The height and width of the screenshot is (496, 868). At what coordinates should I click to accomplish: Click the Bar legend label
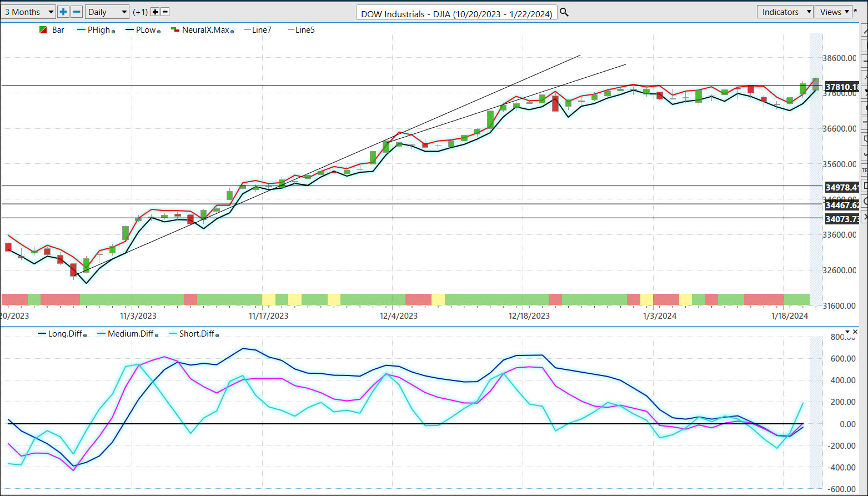click(x=58, y=30)
